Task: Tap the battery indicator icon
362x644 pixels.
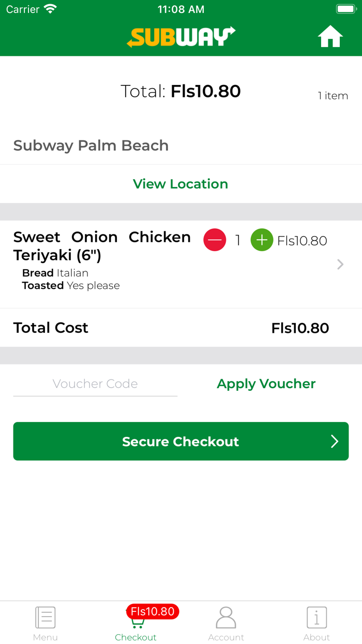Action: [x=345, y=8]
